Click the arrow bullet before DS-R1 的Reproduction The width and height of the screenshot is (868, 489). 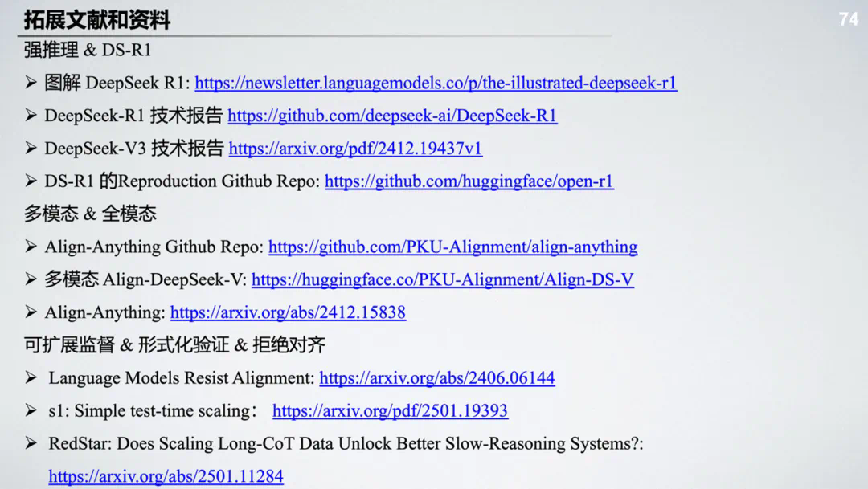point(31,181)
